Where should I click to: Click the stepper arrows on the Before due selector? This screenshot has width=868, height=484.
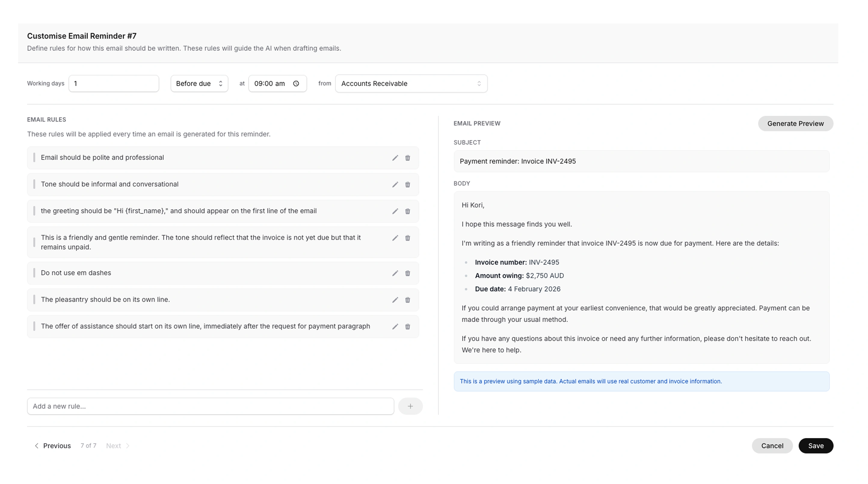[221, 84]
